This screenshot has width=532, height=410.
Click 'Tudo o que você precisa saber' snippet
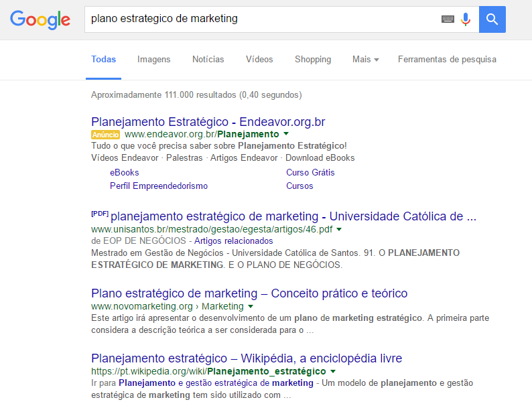pyautogui.click(x=219, y=146)
